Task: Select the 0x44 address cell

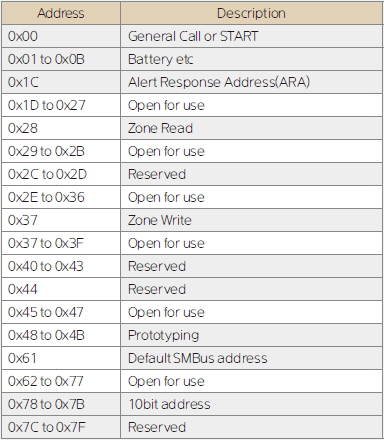Action: (x=61, y=289)
